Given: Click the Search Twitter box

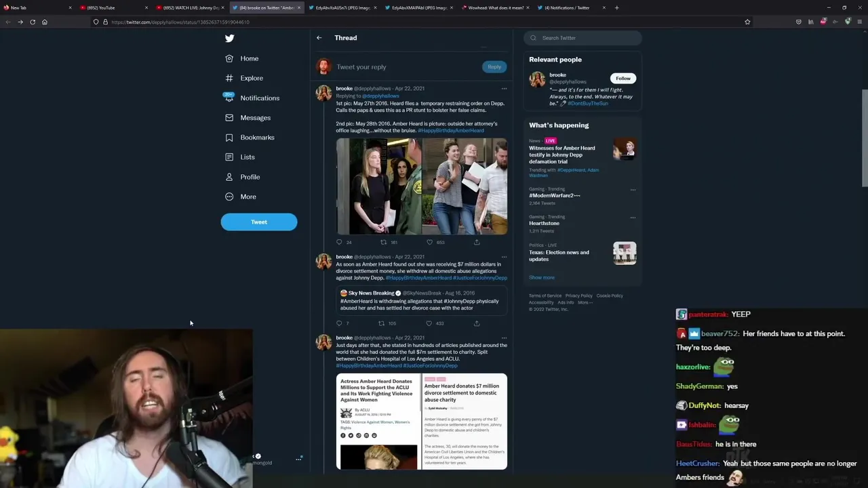Looking at the screenshot, I should click(583, 38).
